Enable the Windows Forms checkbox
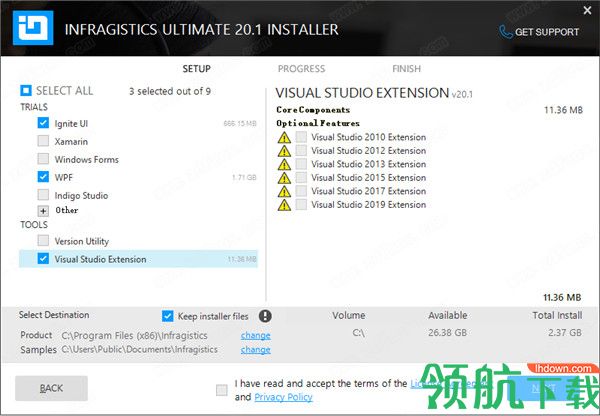This screenshot has height=416, width=600. pos(43,159)
